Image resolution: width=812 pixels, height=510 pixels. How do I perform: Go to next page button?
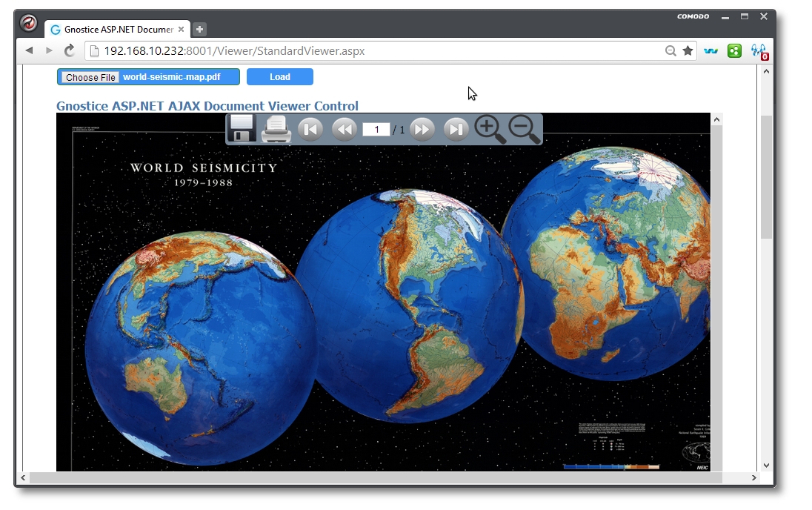[422, 129]
